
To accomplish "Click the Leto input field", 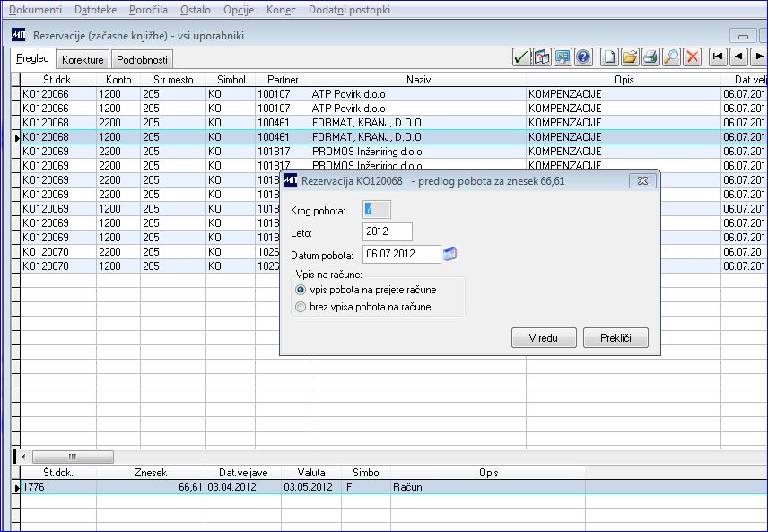I will [388, 231].
